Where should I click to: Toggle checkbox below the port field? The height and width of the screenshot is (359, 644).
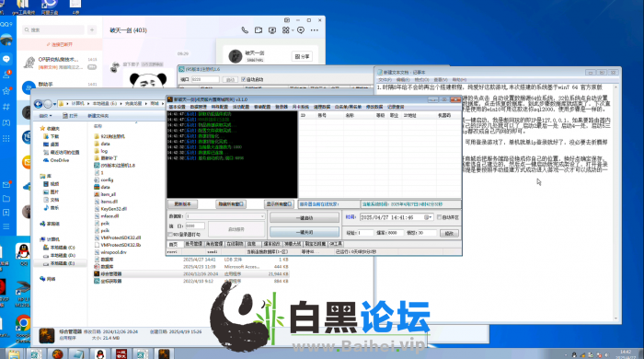[170, 235]
